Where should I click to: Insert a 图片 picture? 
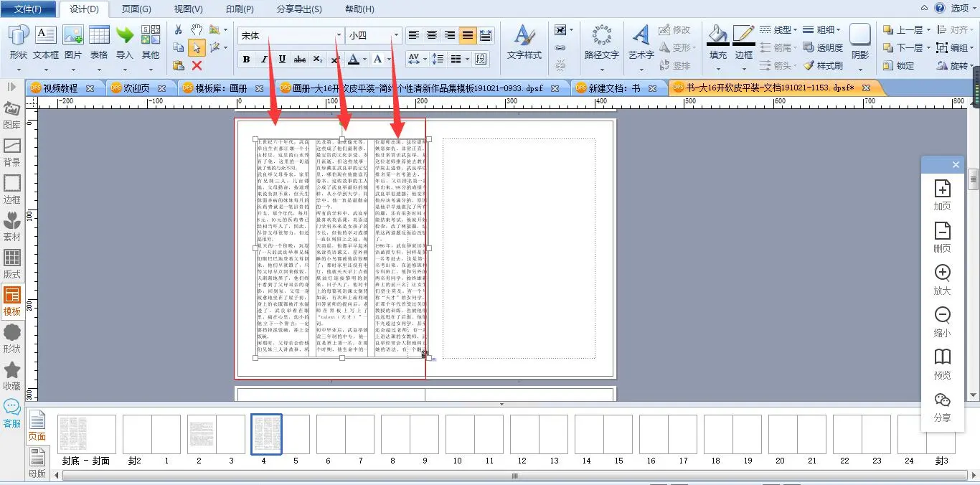tap(73, 43)
